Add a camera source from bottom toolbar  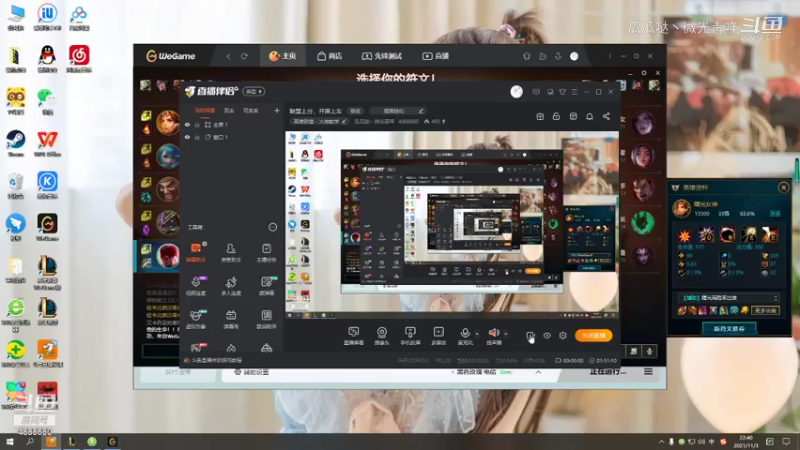click(382, 336)
